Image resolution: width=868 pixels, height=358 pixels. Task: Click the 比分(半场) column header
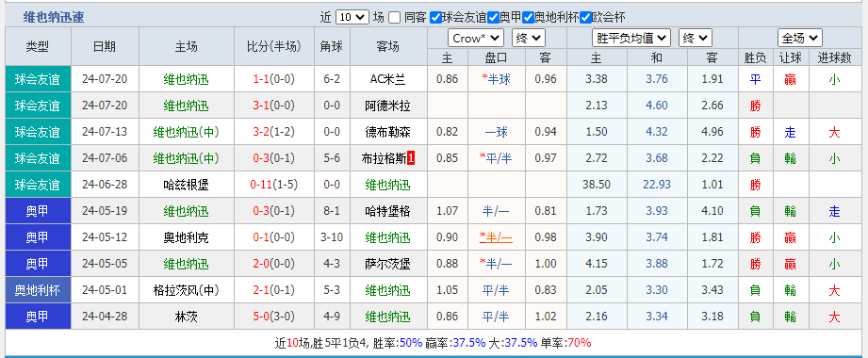pyautogui.click(x=273, y=46)
